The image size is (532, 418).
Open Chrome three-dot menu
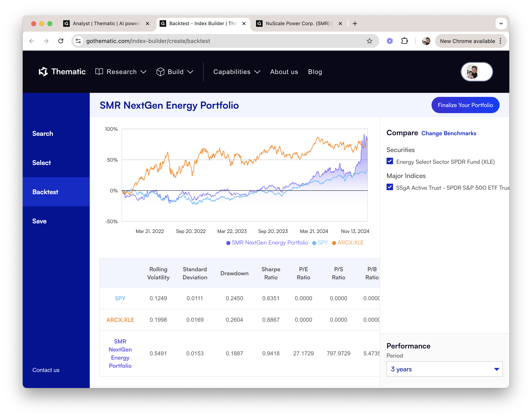click(x=500, y=41)
